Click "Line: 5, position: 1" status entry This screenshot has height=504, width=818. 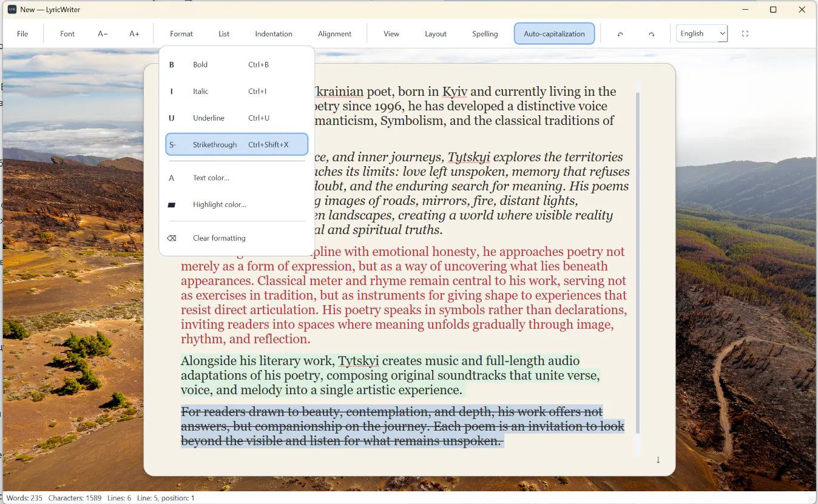coord(166,498)
